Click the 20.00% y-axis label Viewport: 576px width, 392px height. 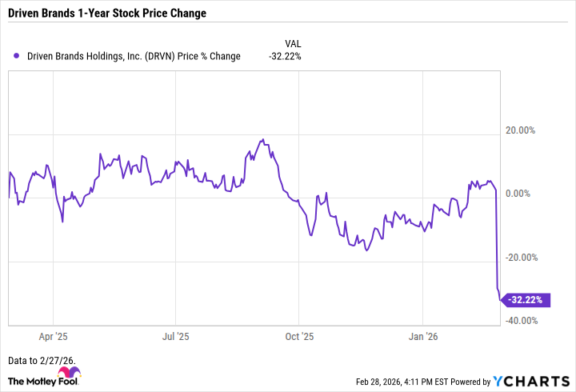point(528,130)
